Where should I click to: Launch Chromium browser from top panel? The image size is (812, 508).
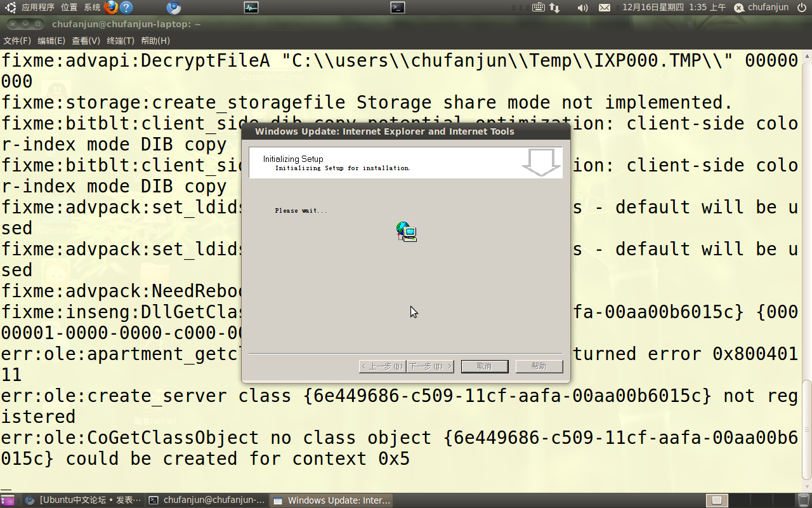[x=174, y=8]
